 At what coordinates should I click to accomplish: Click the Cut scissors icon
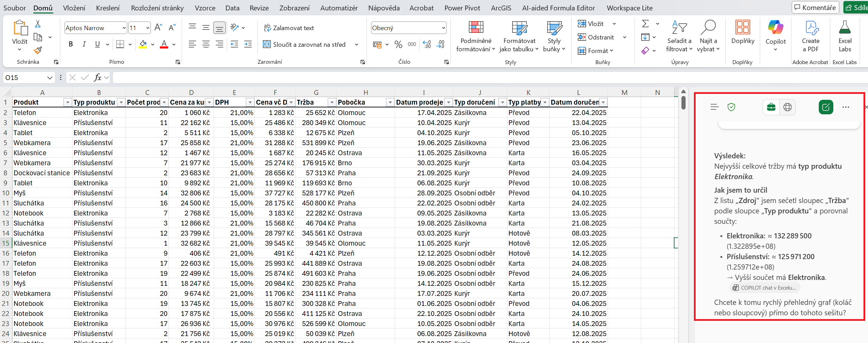[38, 24]
